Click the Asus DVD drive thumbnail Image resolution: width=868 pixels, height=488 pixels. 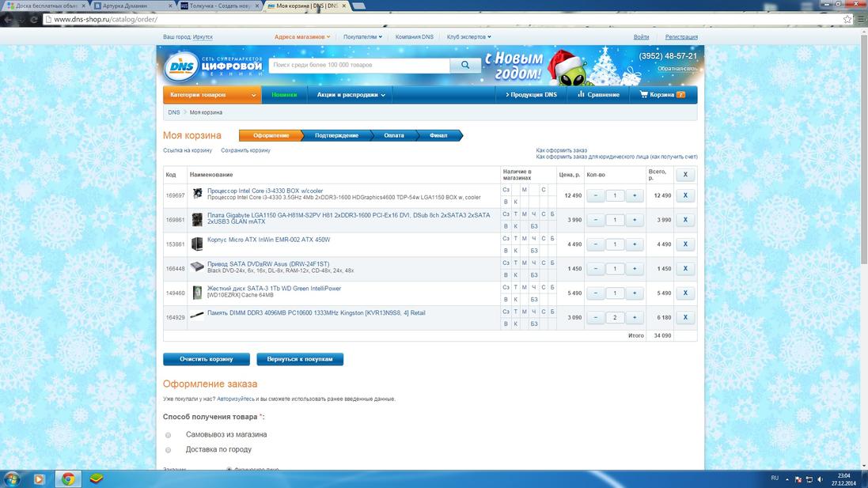[197, 267]
